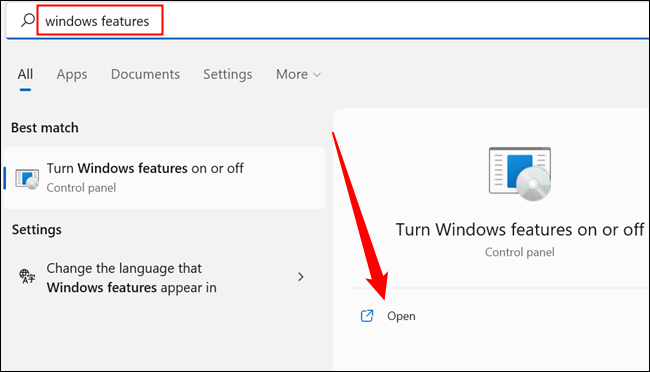The width and height of the screenshot is (650, 372).
Task: Expand the More filters dropdown
Action: pos(298,74)
